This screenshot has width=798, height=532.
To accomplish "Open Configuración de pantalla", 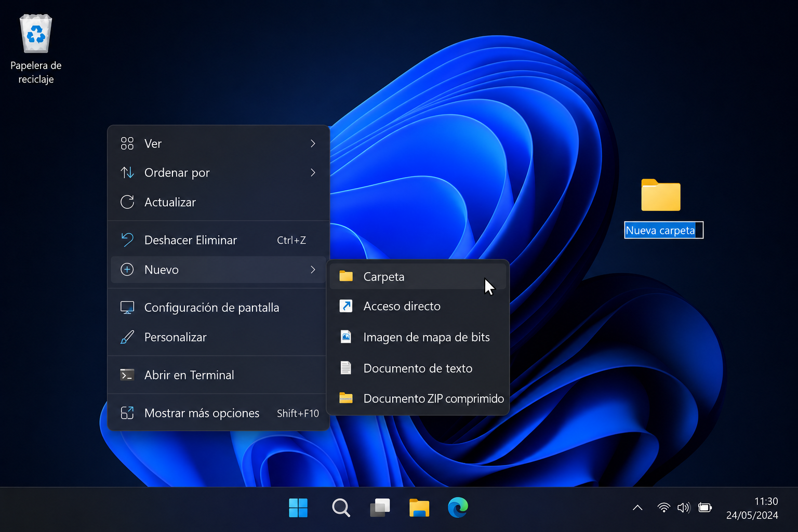I will click(218, 308).
